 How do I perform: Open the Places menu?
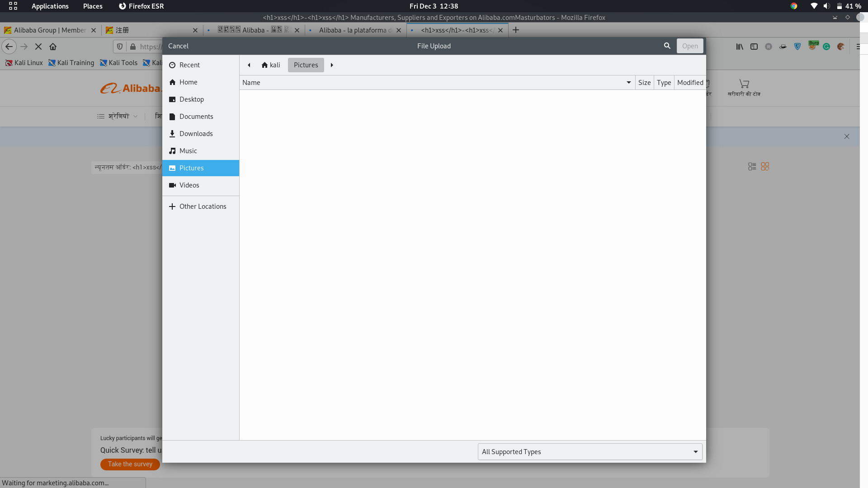coord(93,6)
